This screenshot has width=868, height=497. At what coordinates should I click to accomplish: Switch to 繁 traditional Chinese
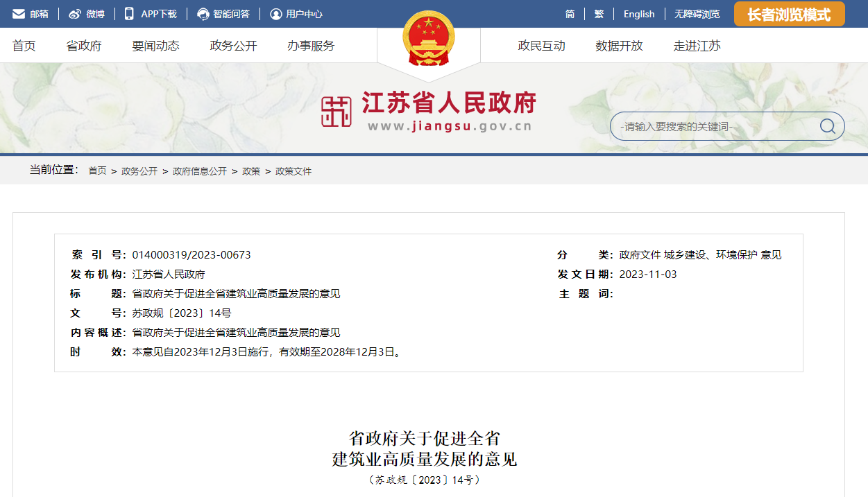pyautogui.click(x=598, y=13)
